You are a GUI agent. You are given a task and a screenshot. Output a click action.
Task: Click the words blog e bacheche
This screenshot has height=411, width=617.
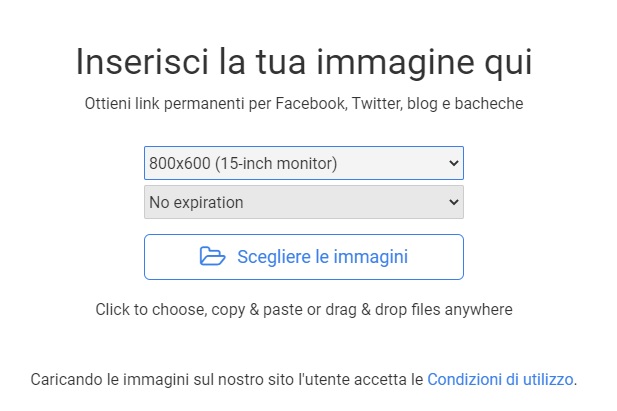(465, 104)
